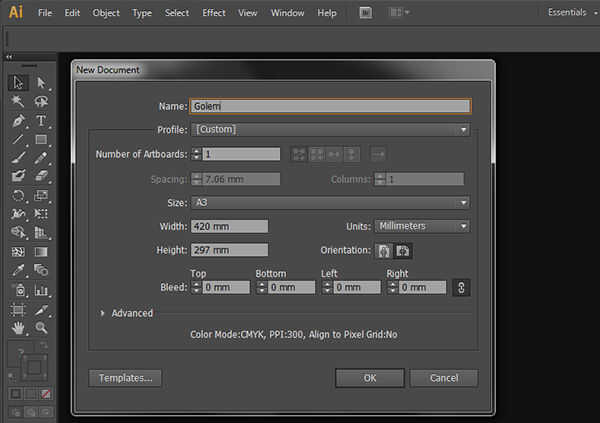Set orientation to landscape
600x423 pixels.
[403, 250]
